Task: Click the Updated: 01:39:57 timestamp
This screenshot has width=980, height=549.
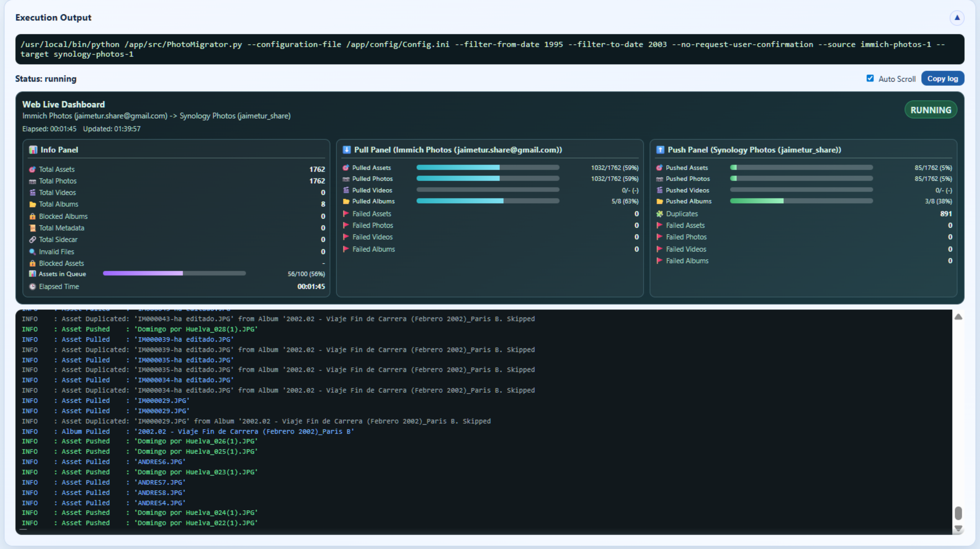Action: [x=112, y=129]
